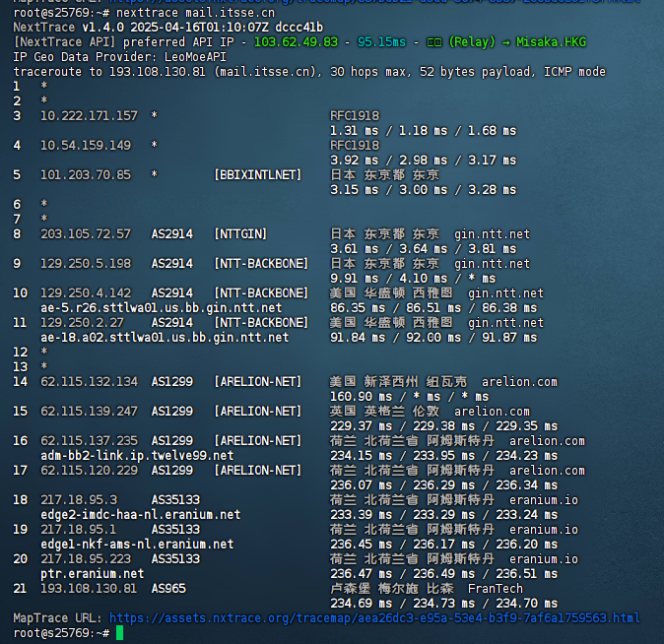Click the preferred API IP 103.62.49.83

296,42
